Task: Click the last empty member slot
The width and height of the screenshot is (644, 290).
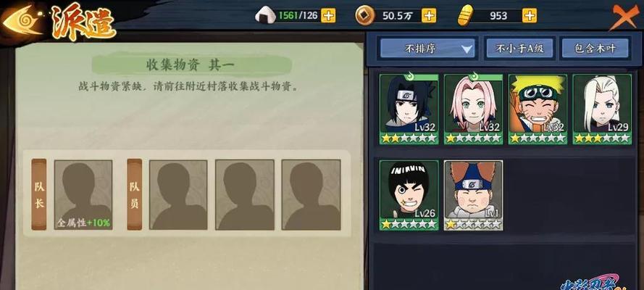Action: (x=311, y=195)
